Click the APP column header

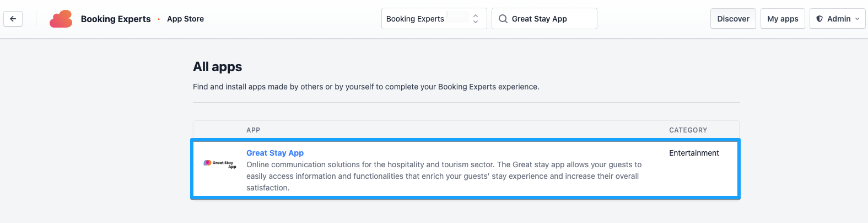point(253,130)
